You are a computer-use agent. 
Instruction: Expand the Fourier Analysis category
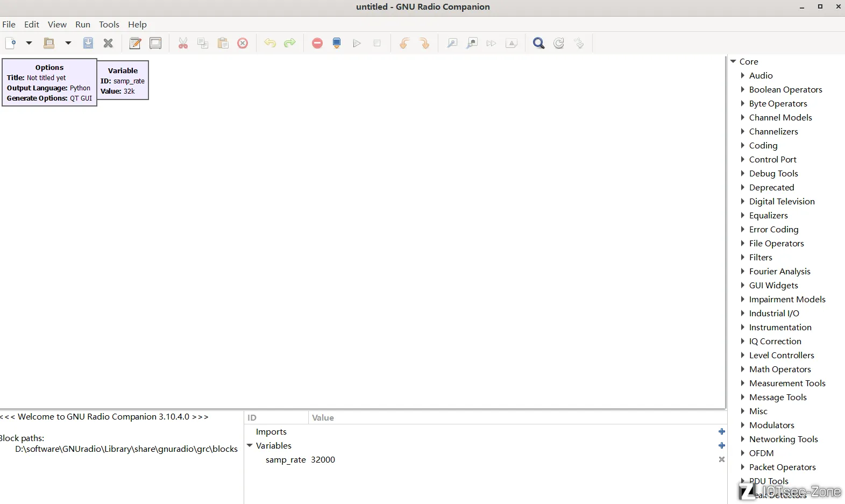click(743, 271)
